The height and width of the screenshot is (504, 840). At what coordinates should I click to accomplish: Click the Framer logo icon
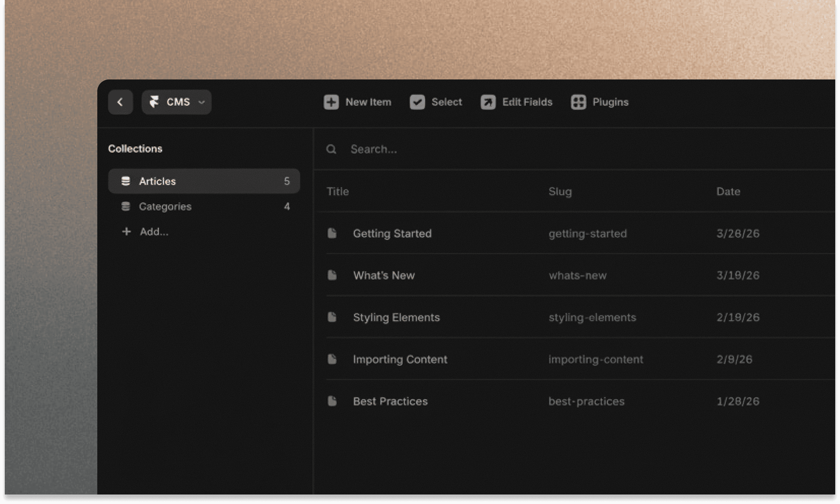(154, 102)
